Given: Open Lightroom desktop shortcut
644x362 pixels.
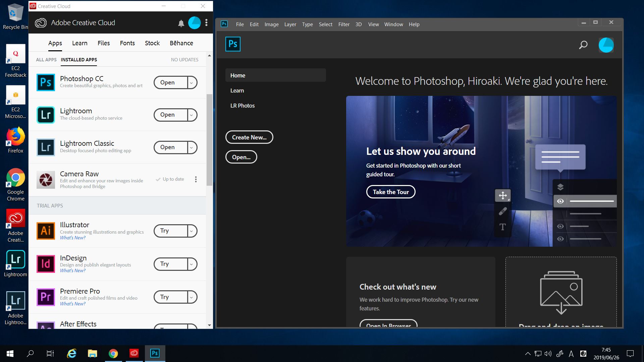Looking at the screenshot, I should pyautogui.click(x=15, y=264).
